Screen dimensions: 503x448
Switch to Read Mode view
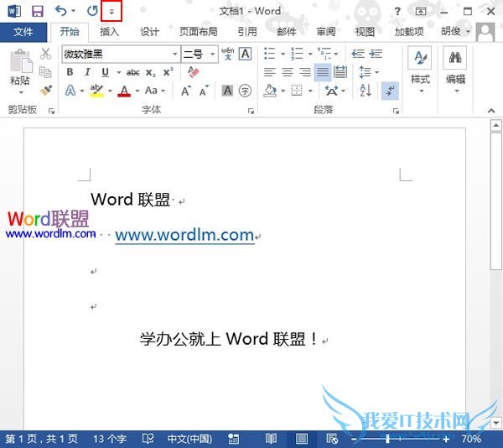271,439
